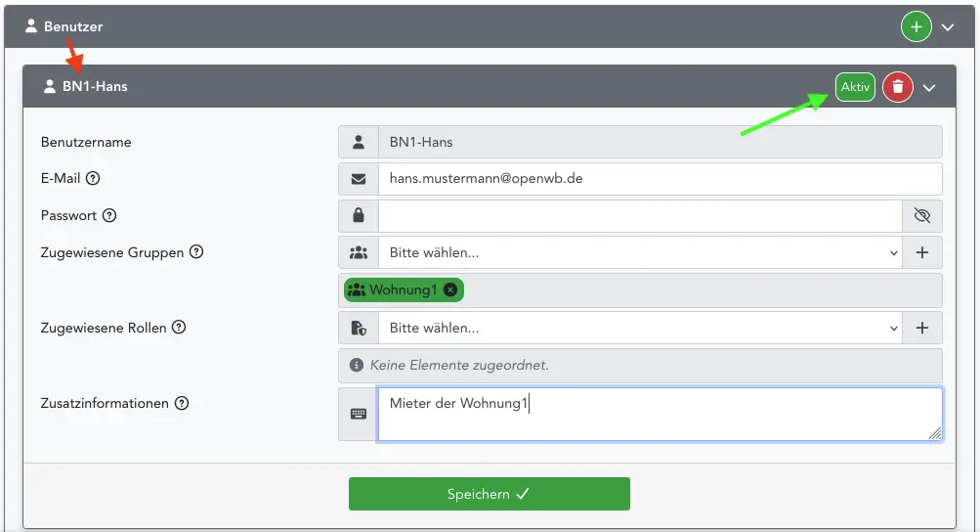Delete user BN1-Hans with red trash icon
Viewport: 980px width, 532px height.
898,87
